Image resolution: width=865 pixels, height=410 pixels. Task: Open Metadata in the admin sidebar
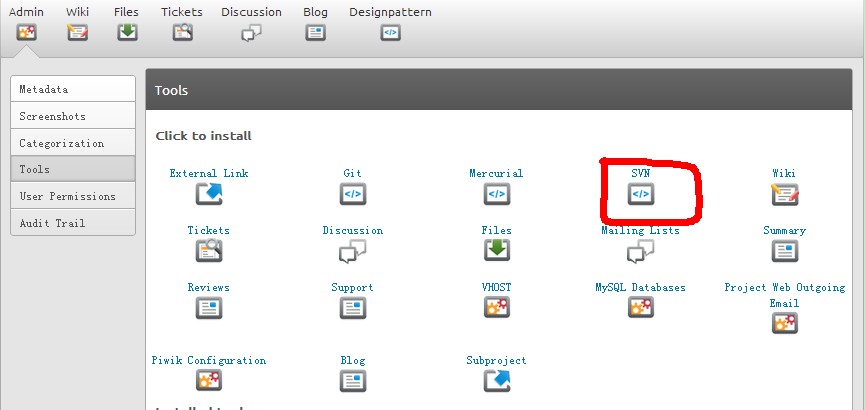[73, 89]
